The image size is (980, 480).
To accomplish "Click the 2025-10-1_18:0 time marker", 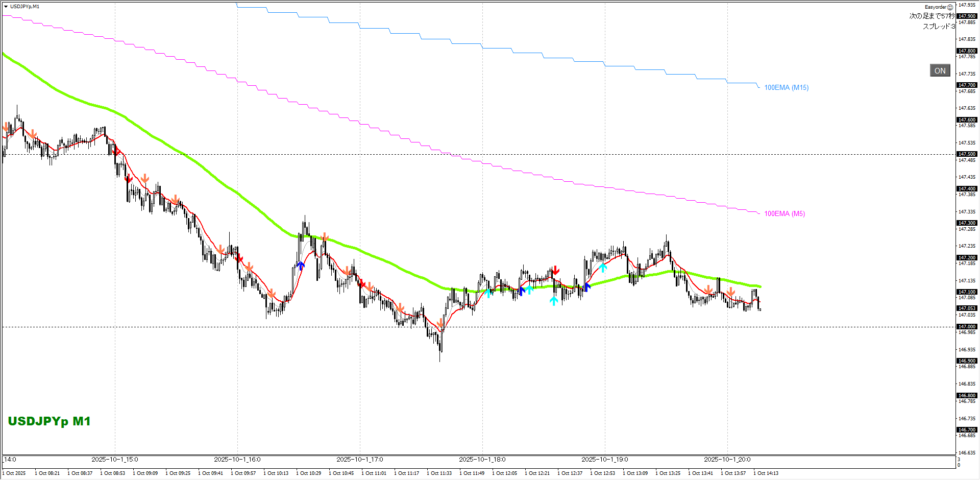I will (x=482, y=460).
